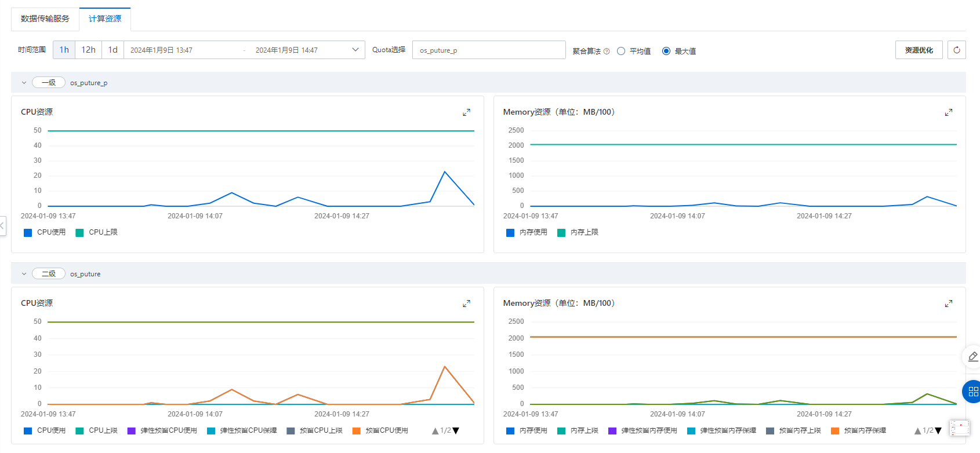Screen dimensions: 980x453
Task: Expand the os_puture CPU资源 chart to fullscreen
Action: (x=466, y=304)
